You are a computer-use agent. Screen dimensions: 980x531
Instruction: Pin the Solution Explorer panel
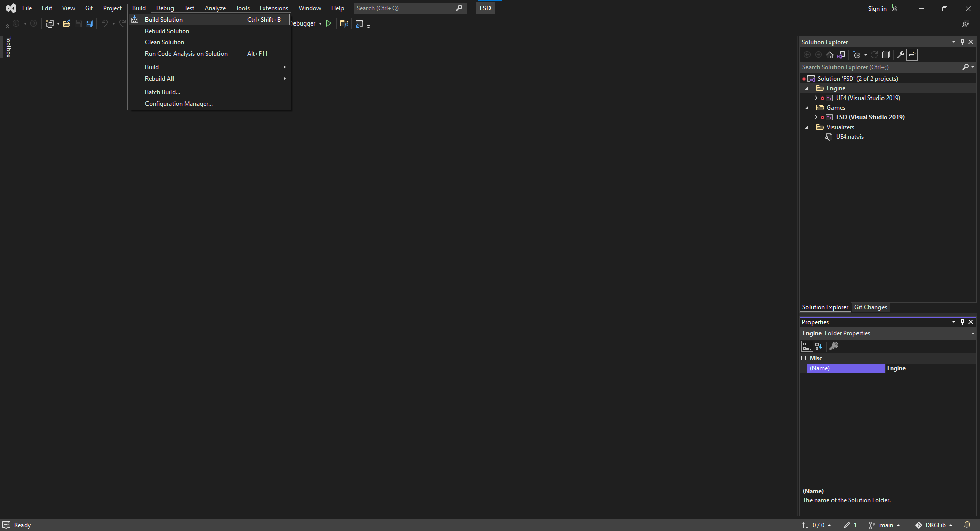point(962,42)
